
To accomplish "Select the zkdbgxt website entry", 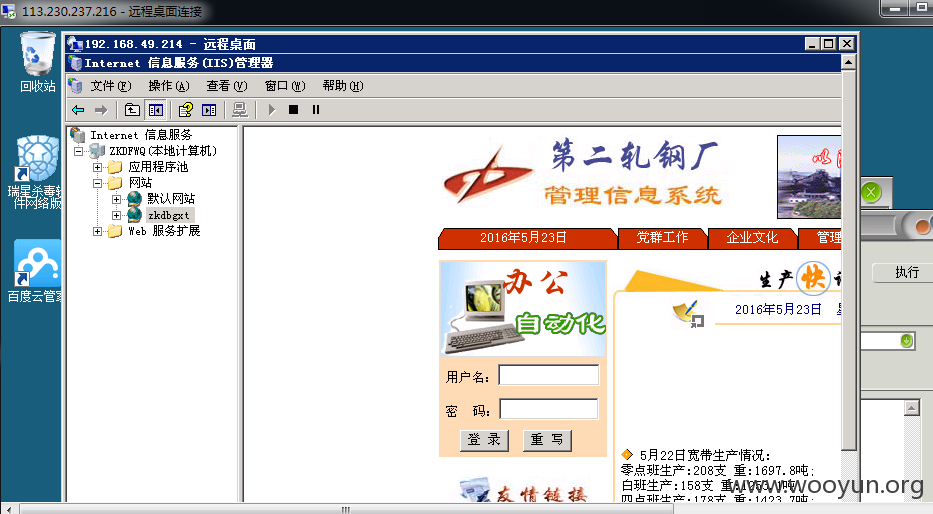I will click(170, 215).
